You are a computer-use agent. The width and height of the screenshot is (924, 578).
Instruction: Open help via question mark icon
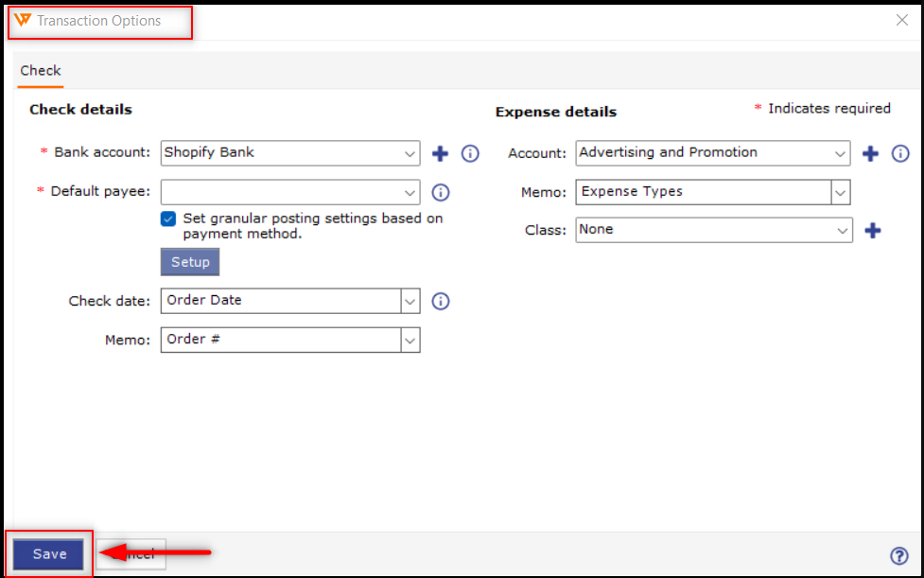pyautogui.click(x=898, y=555)
